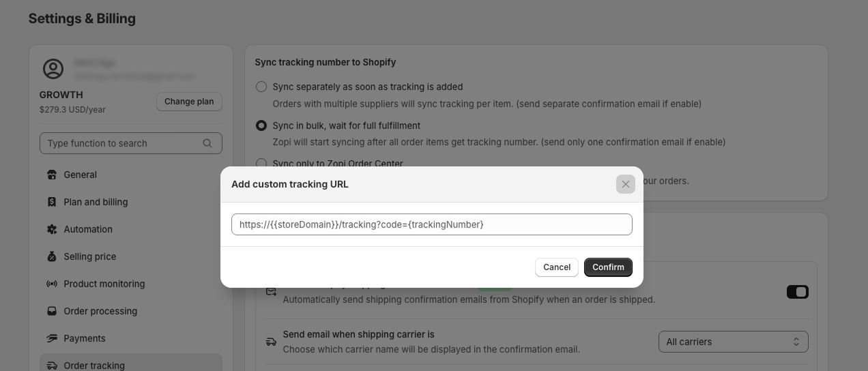Select 'Sync separately as soon as tracking is added'
This screenshot has width=868, height=371.
tap(261, 87)
